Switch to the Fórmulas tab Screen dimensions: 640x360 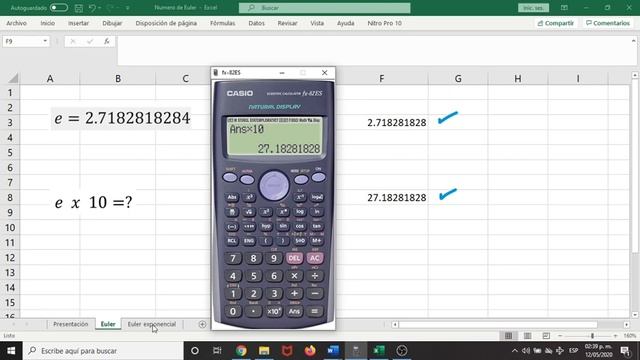pos(222,23)
